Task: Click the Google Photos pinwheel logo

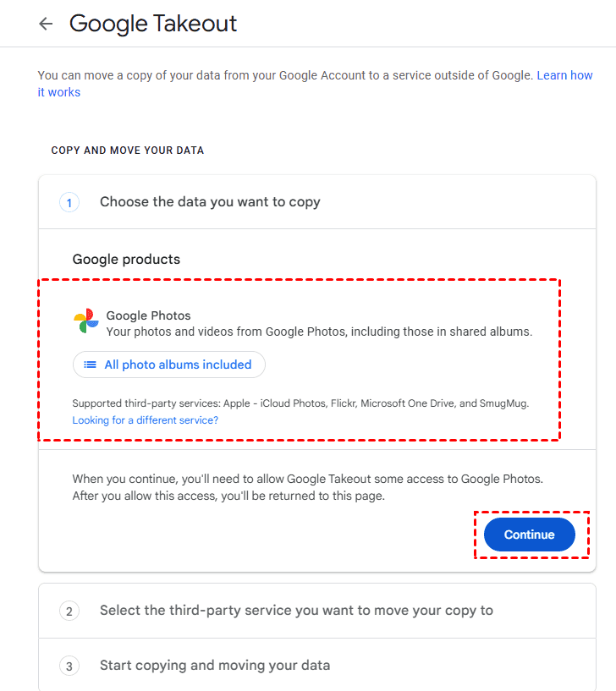Action: [85, 321]
